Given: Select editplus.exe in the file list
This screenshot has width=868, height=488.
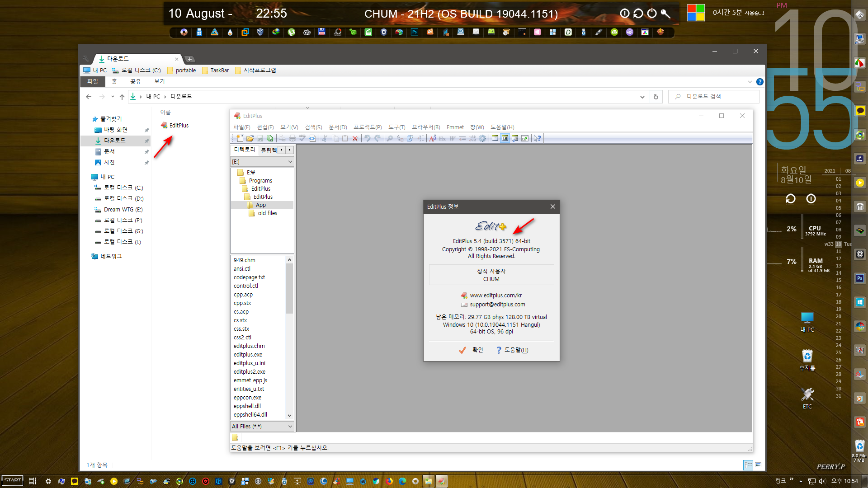Looking at the screenshot, I should click(248, 355).
